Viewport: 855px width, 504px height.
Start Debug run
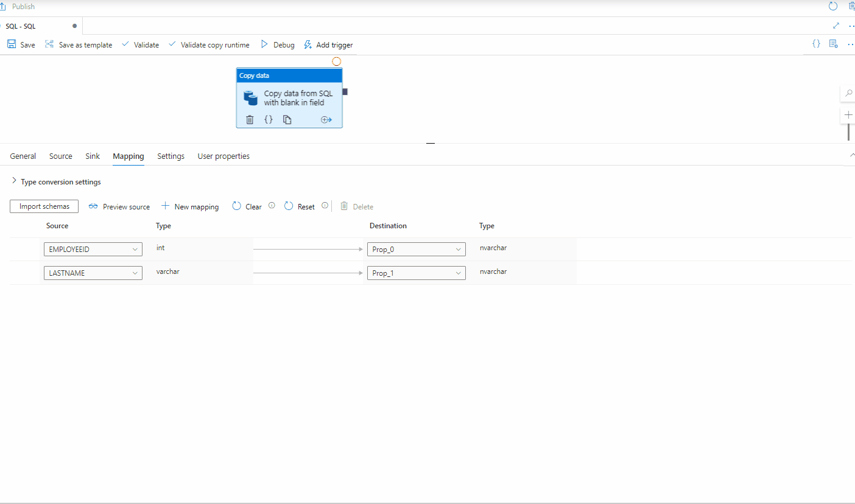point(278,44)
